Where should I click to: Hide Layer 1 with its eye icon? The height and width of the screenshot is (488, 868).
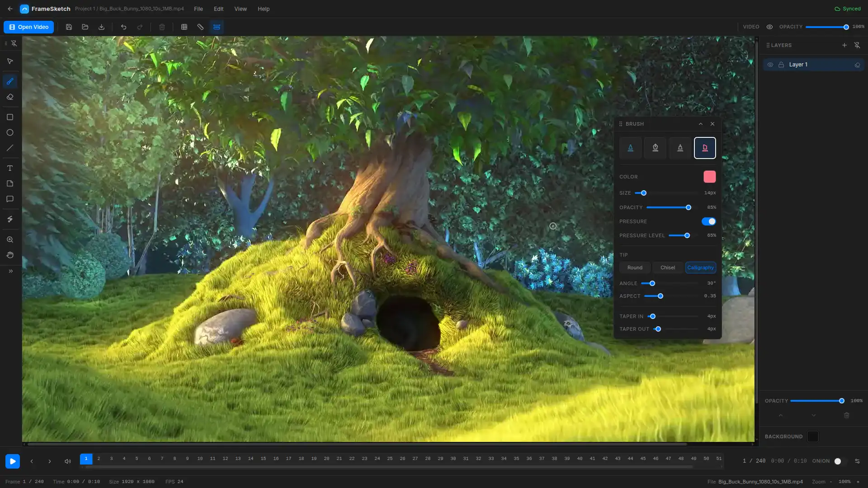pos(770,65)
